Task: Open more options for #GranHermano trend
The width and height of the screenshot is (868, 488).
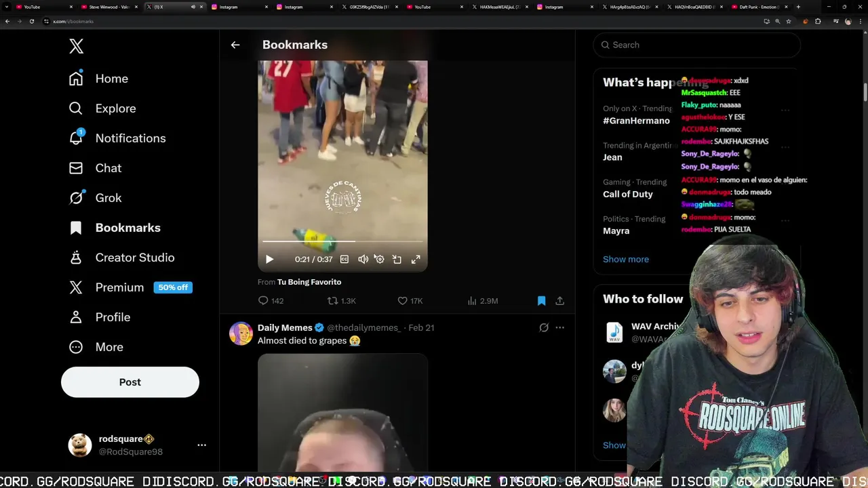Action: 785,110
